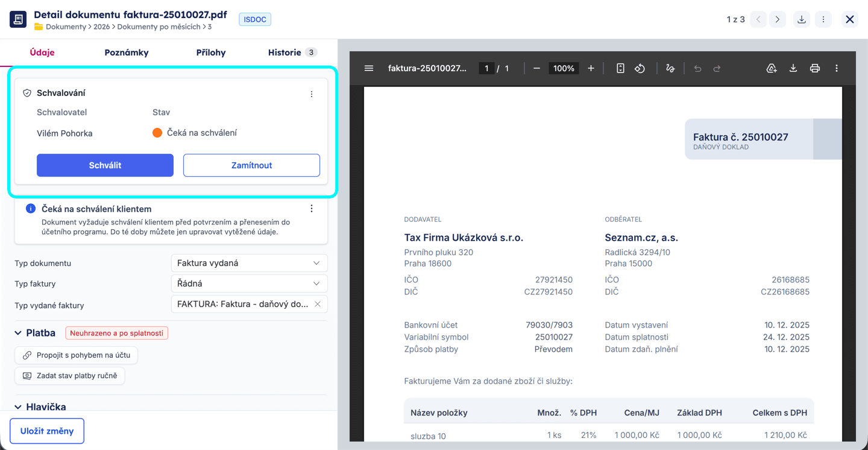Collapse the Hlavička section
868x450 pixels.
coord(18,407)
